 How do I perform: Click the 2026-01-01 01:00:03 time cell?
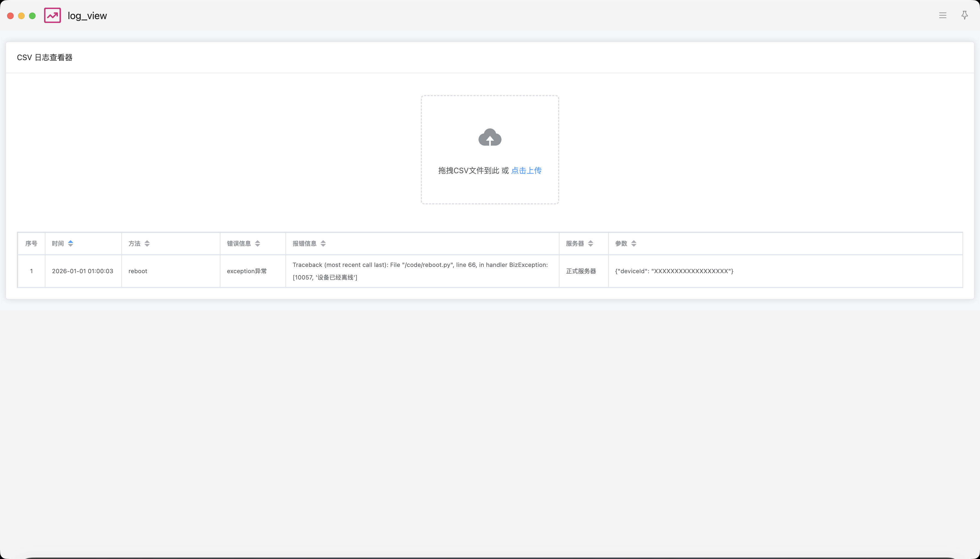83,271
